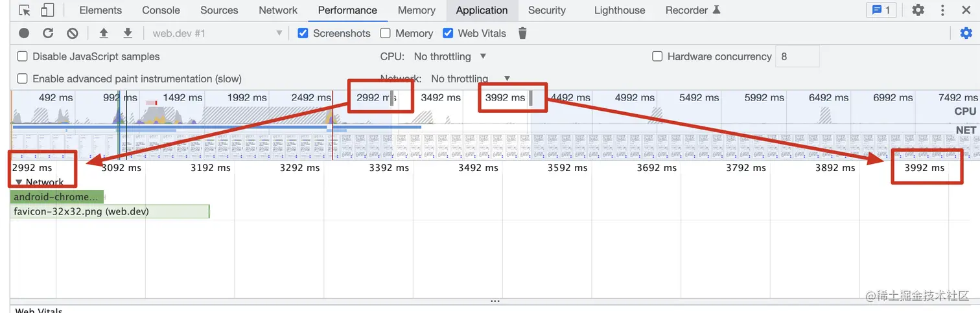The image size is (980, 313).
Task: Click the inspect element cursor icon
Action: pos(25,10)
